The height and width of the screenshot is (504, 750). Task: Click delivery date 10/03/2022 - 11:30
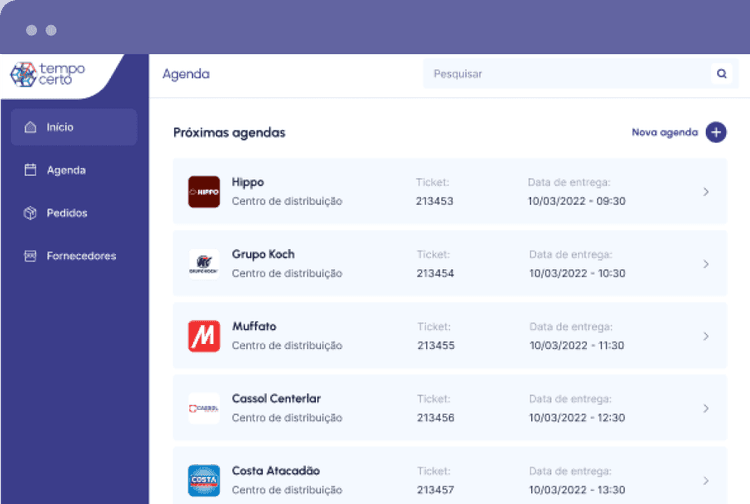pyautogui.click(x=577, y=346)
